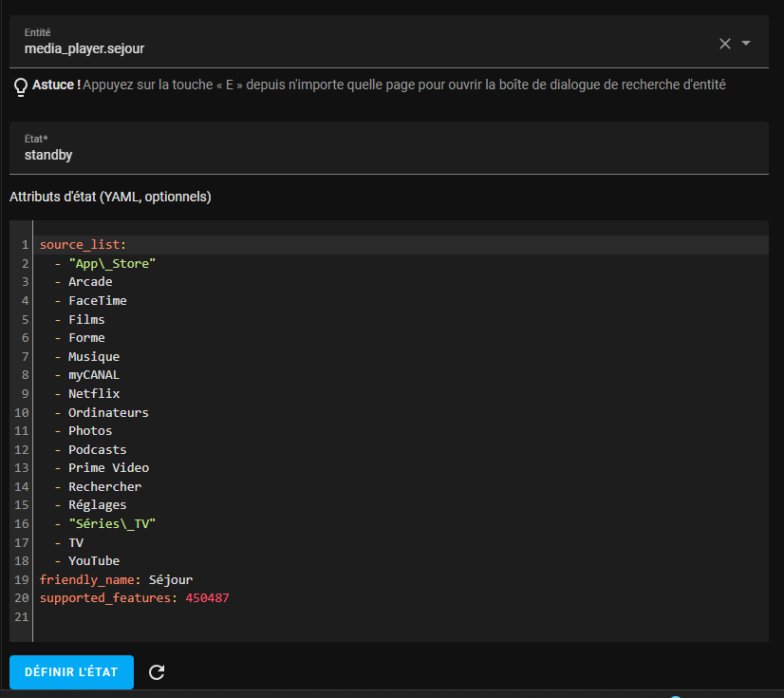This screenshot has width=784, height=698.
Task: Click the Réglages entry line
Action: (x=98, y=505)
